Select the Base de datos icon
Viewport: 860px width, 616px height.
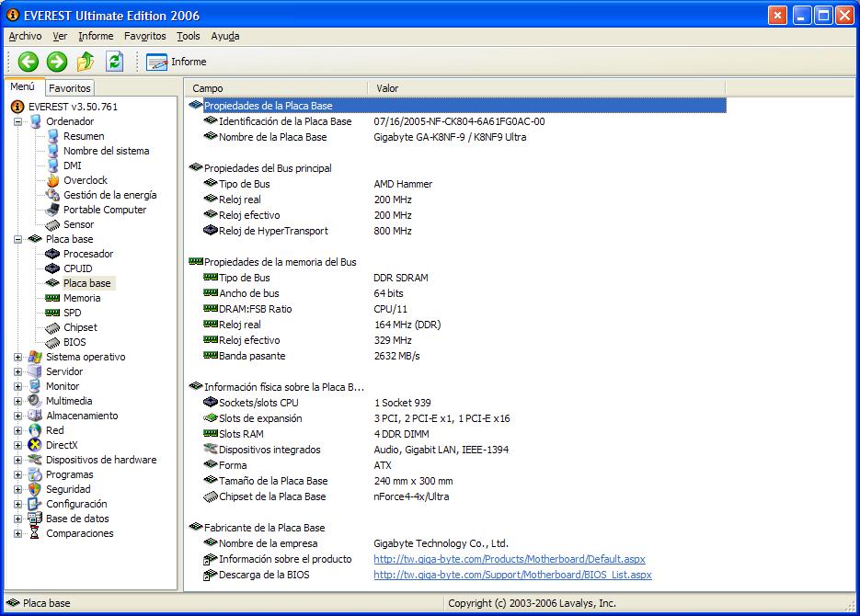(35, 519)
